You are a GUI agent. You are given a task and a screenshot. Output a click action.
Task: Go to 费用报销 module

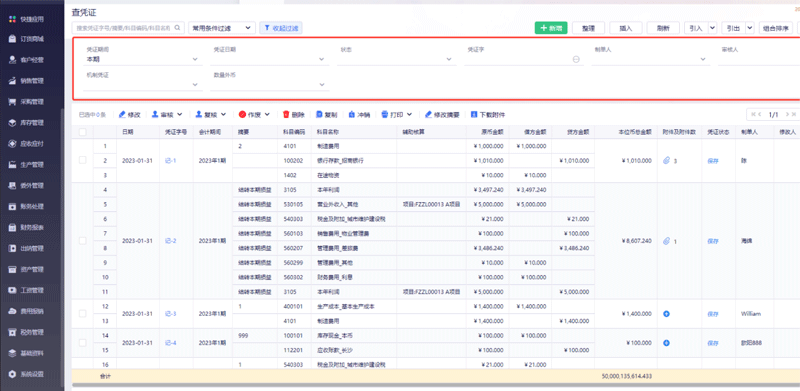[x=26, y=311]
